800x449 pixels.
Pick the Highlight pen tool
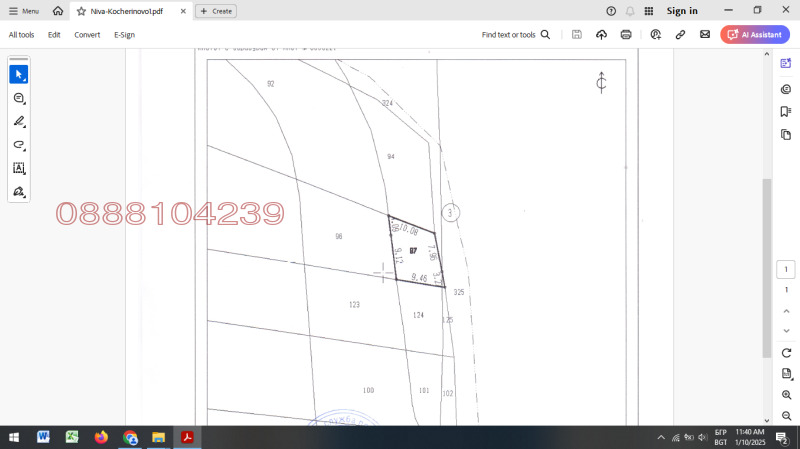[x=19, y=121]
